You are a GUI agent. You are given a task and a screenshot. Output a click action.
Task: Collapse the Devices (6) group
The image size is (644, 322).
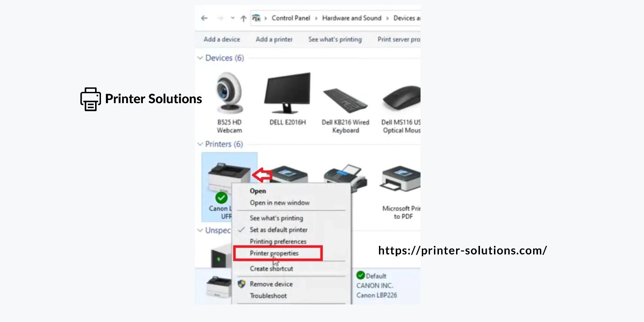coord(200,58)
